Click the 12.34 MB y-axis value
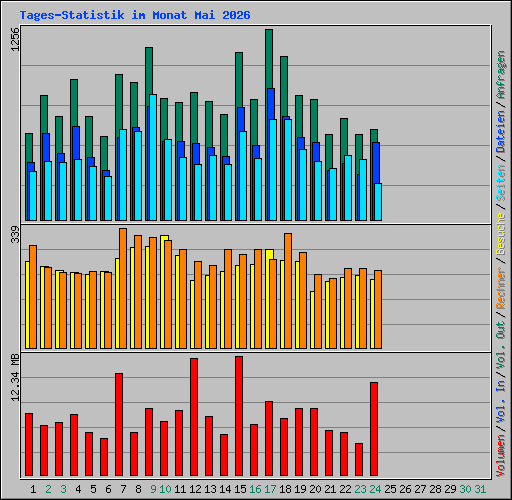The width and height of the screenshot is (512, 500). (x=15, y=378)
